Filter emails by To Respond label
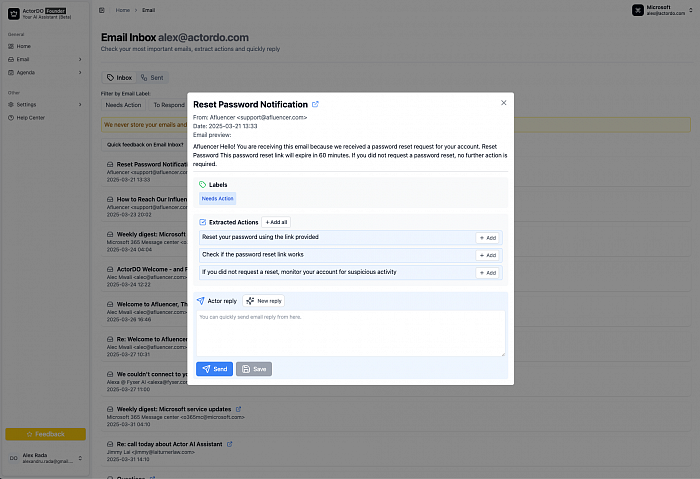The width and height of the screenshot is (700, 479). pyautogui.click(x=168, y=105)
